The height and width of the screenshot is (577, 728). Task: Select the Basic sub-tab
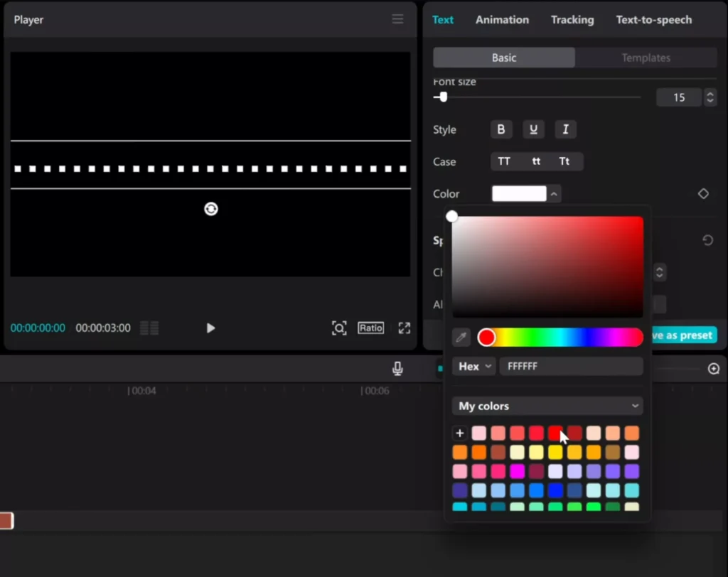coord(504,58)
